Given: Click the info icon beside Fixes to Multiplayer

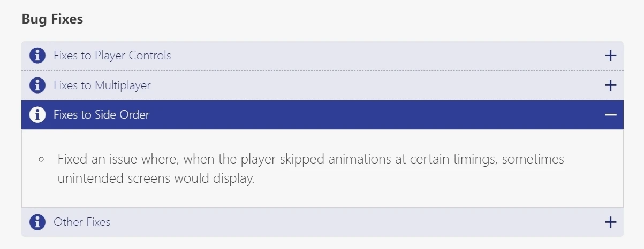Looking at the screenshot, I should click(37, 85).
